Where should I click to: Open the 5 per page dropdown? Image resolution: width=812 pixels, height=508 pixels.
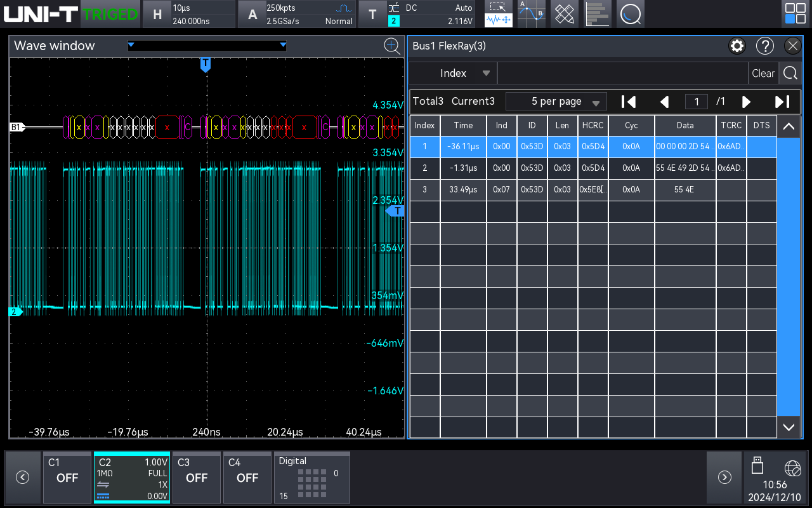[556, 102]
